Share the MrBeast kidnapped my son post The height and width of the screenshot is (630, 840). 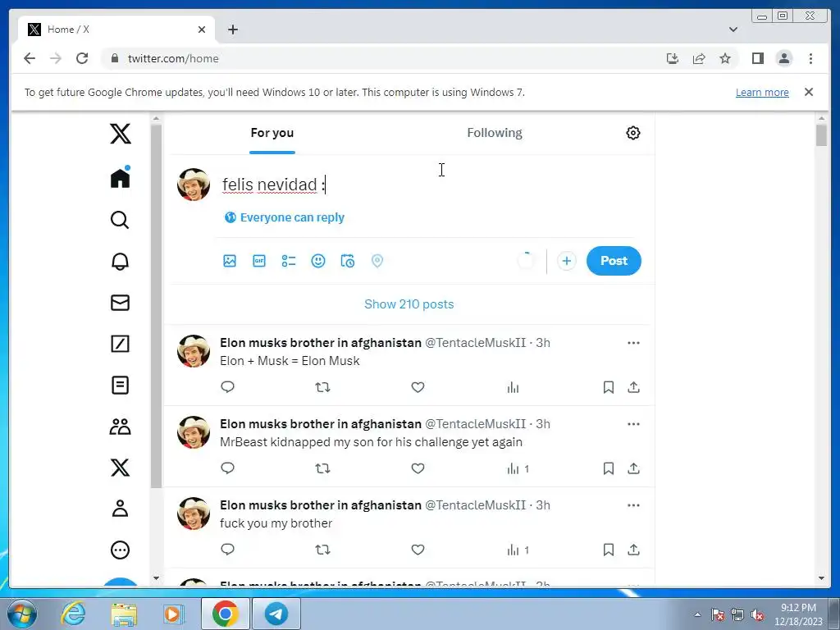634,468
